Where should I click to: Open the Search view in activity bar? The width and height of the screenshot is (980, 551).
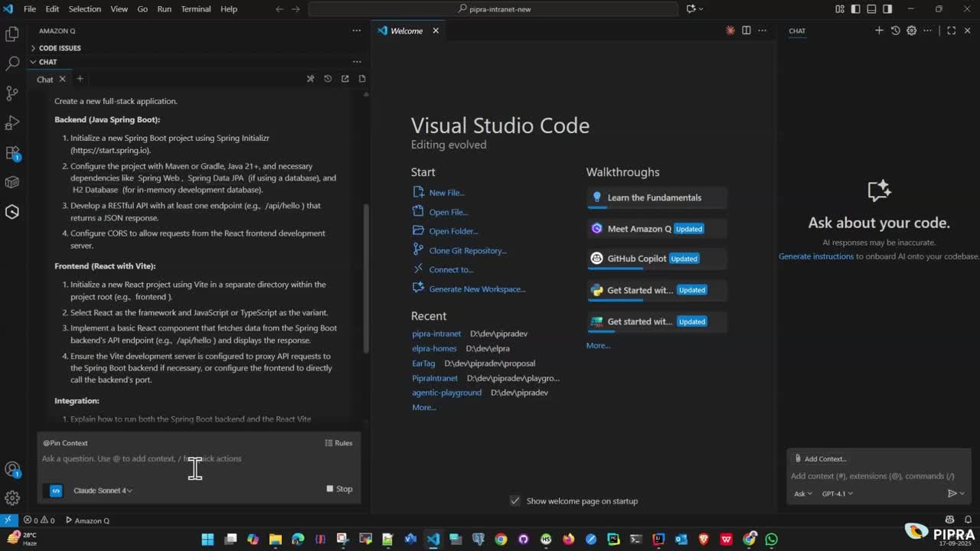pos(12,64)
